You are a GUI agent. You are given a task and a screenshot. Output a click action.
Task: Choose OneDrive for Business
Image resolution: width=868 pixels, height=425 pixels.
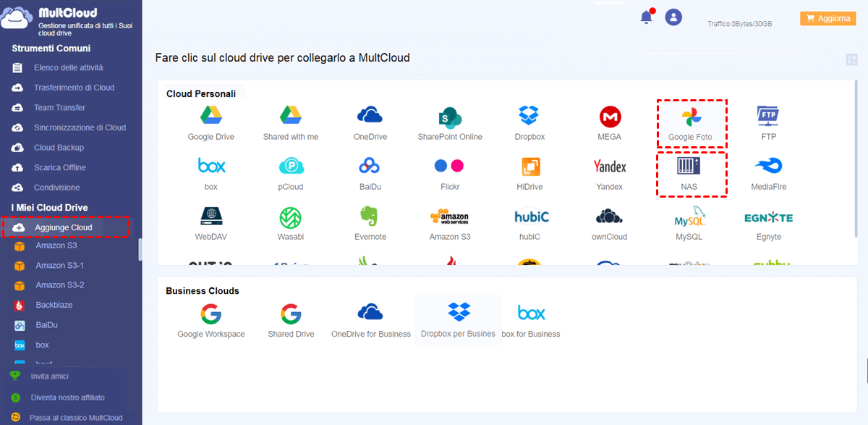(370, 312)
